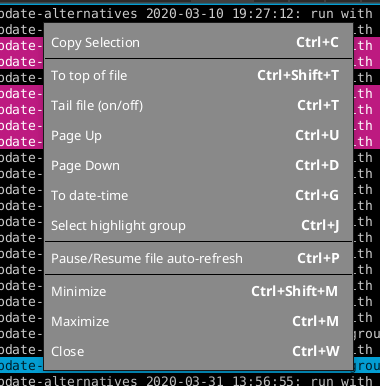The height and width of the screenshot is (386, 380).
Task: Choose Page Down menu entry
Action: click(x=198, y=166)
